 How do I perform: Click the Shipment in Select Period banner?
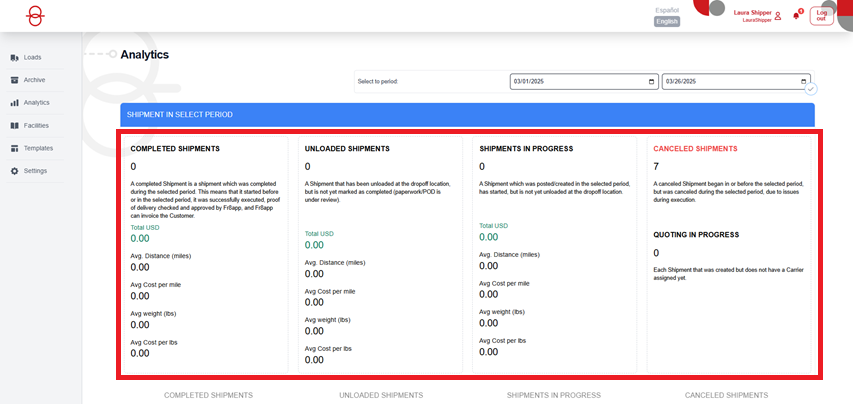pyautogui.click(x=467, y=115)
